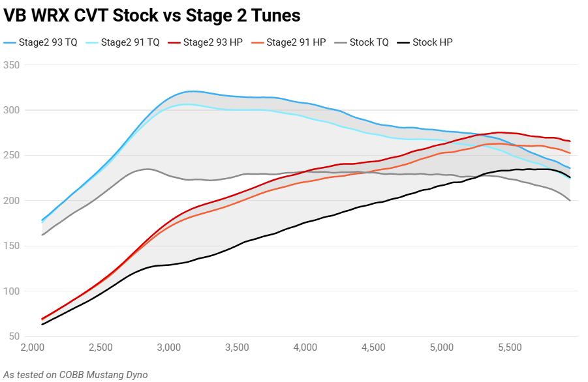Click the Stage2 91 HP legend color line
Screen dimensions: 588x382
click(257, 42)
